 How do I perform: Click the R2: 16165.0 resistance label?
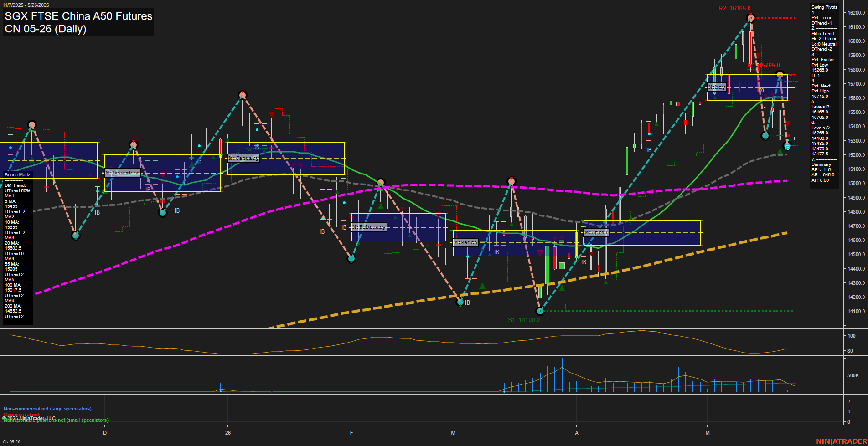(x=734, y=8)
